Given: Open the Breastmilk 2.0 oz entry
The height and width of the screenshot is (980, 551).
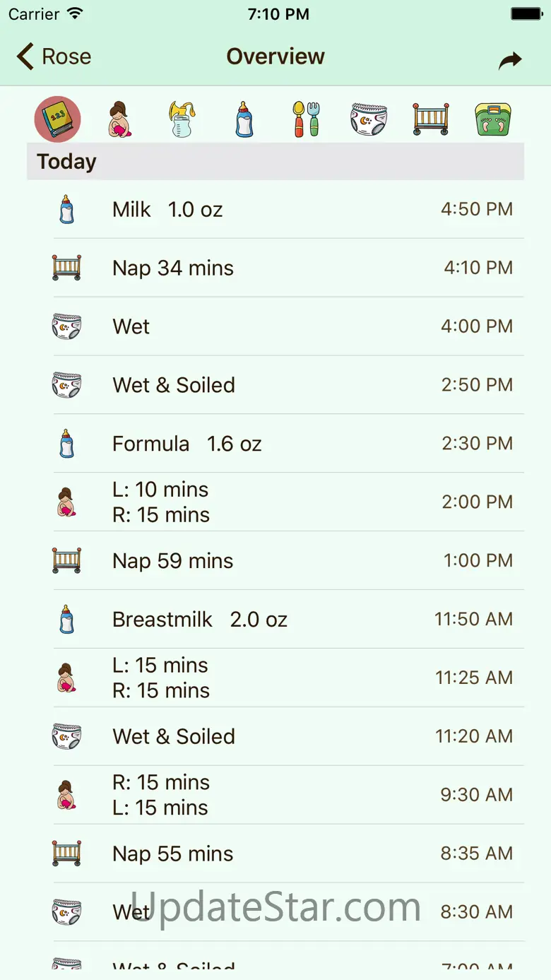Looking at the screenshot, I should coord(283,620).
